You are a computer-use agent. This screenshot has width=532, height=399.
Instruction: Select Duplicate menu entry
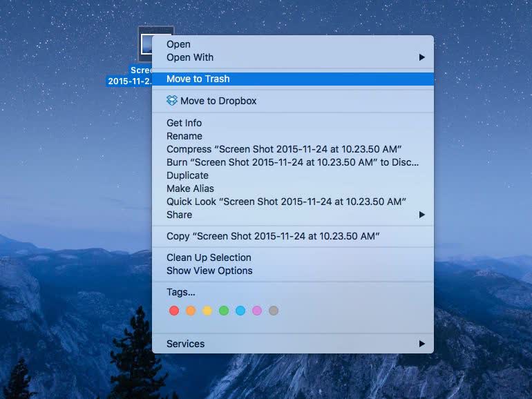293,175
